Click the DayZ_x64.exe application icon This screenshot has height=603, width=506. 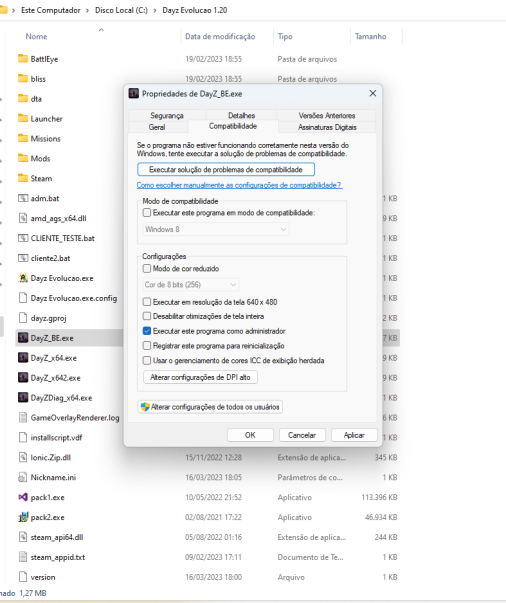23,358
